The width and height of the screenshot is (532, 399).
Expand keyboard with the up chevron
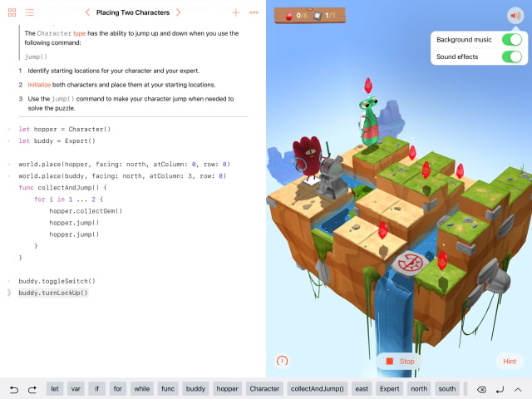point(518,390)
